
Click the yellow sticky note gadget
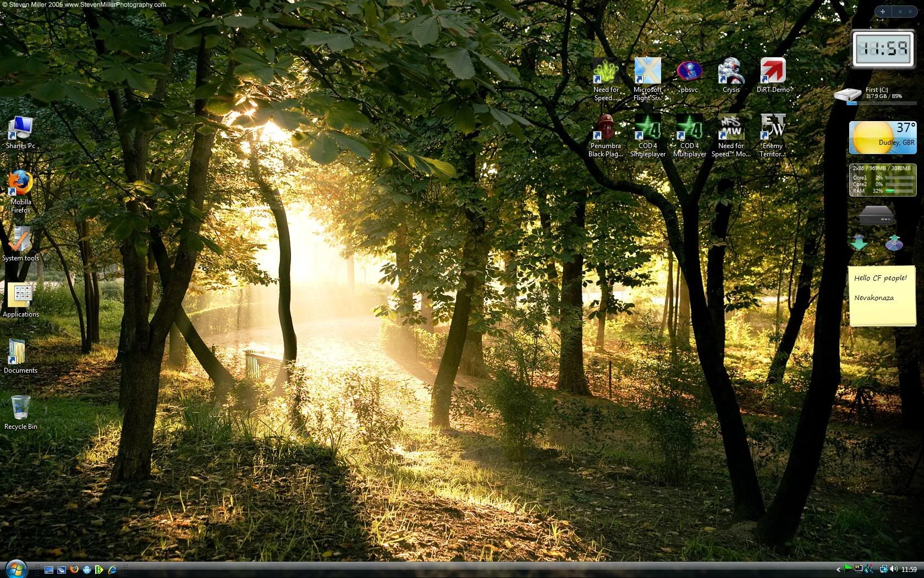(x=882, y=296)
